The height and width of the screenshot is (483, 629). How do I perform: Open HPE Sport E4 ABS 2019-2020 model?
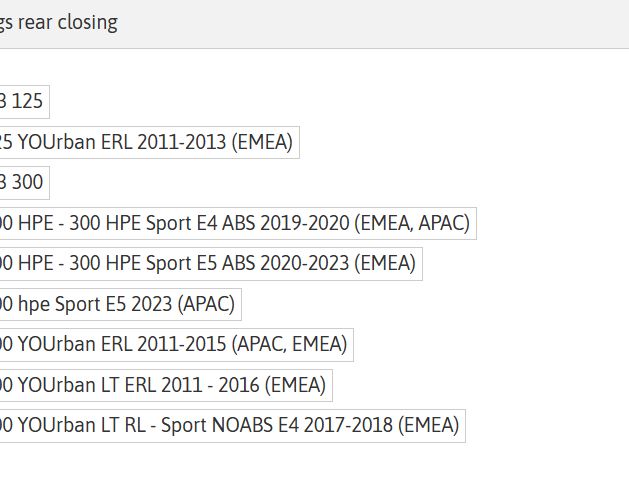[x=235, y=223]
